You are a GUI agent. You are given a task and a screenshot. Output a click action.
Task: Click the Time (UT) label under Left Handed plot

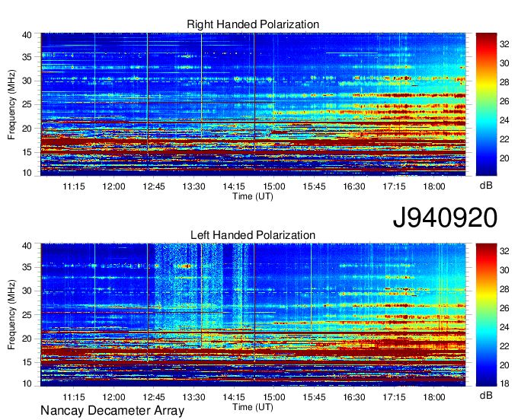253,407
